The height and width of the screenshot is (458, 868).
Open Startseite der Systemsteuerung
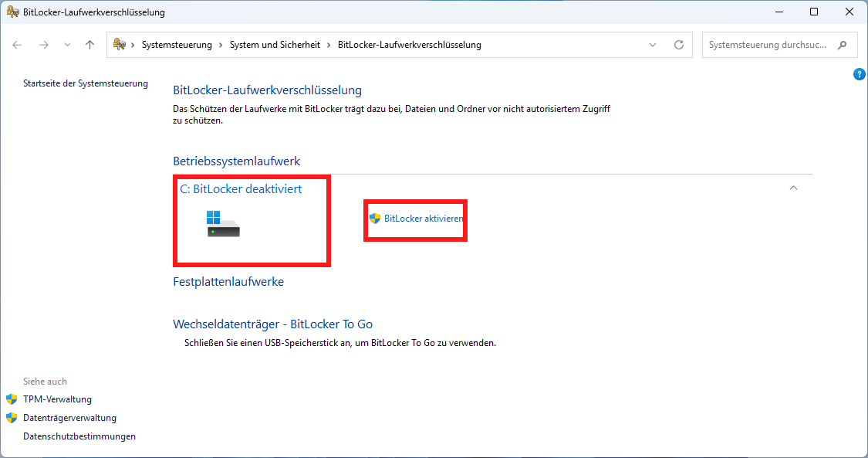(85, 83)
